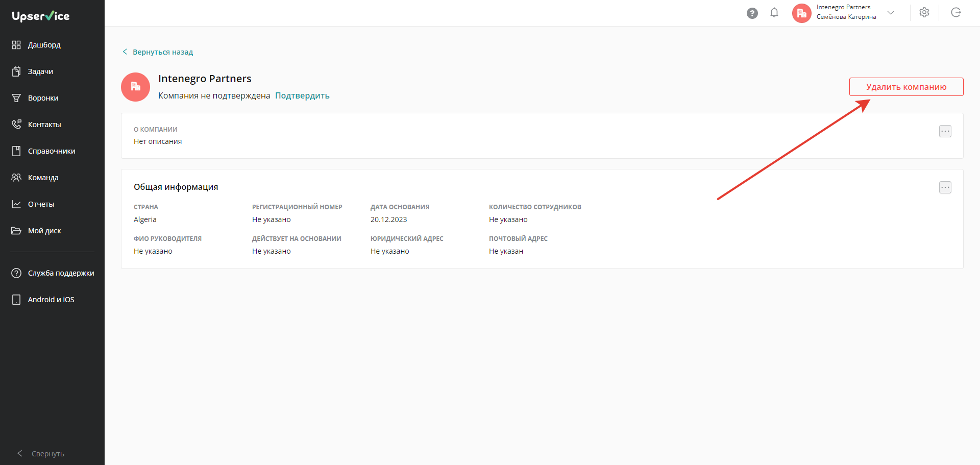This screenshot has width=980, height=465.
Task: Click the logout icon
Action: pyautogui.click(x=956, y=12)
